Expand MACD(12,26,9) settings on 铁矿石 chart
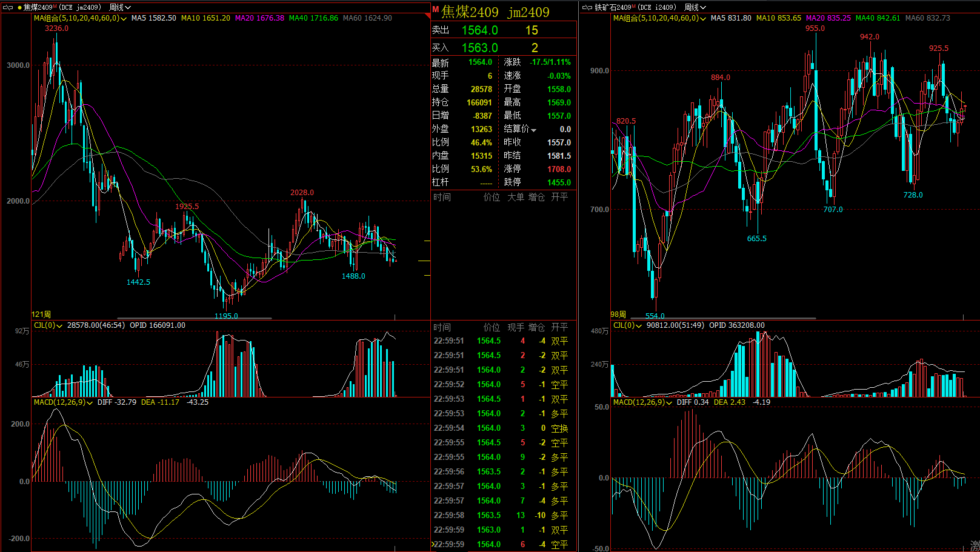980x552 pixels. click(669, 403)
